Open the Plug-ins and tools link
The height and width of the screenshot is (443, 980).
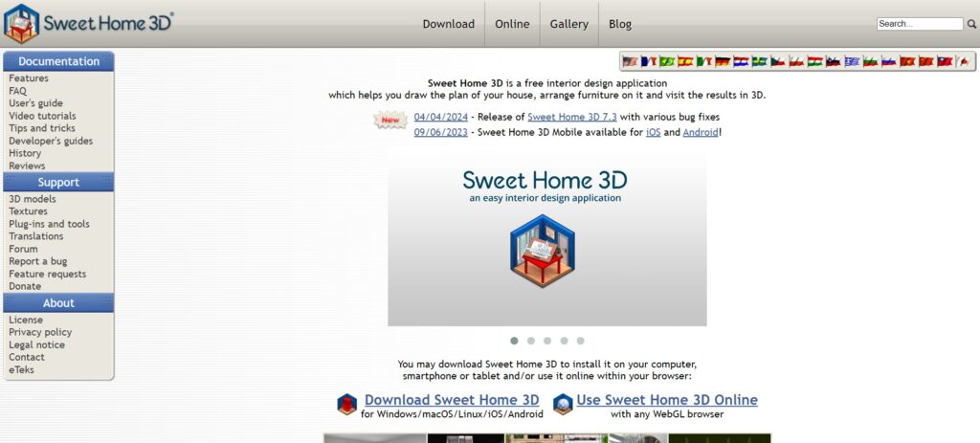pos(49,224)
